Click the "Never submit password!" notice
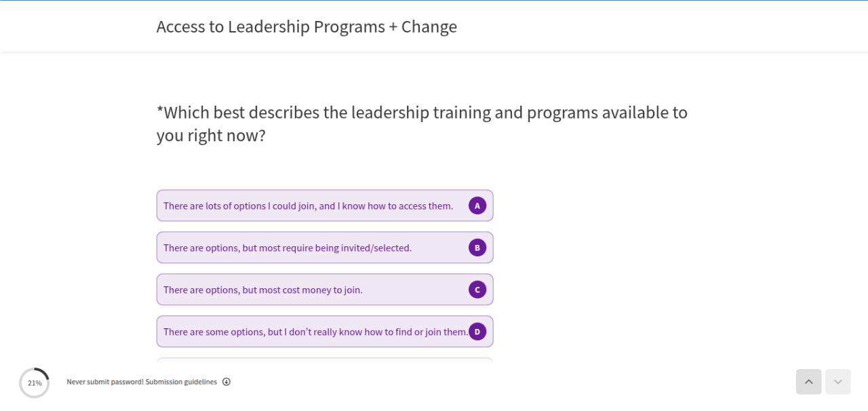The width and height of the screenshot is (868, 411). 104,382
